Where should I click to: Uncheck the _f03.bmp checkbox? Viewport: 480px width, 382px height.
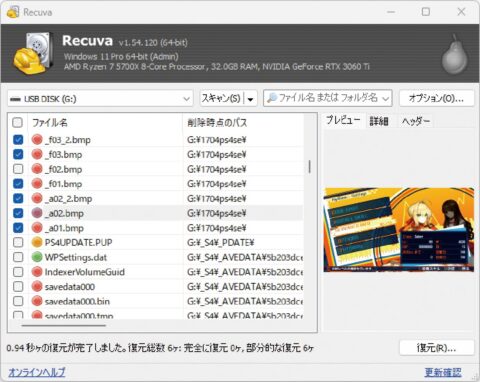click(x=18, y=154)
